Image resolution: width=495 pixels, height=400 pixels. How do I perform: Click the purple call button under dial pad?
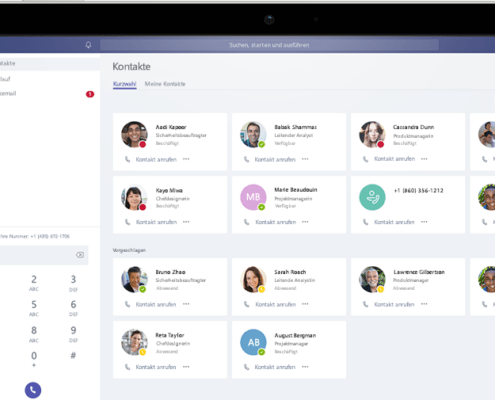(33, 390)
